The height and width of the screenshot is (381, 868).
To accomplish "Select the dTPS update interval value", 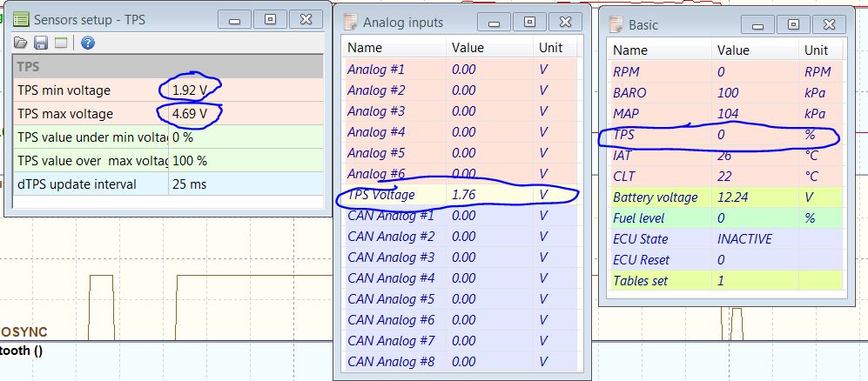I will [244, 184].
